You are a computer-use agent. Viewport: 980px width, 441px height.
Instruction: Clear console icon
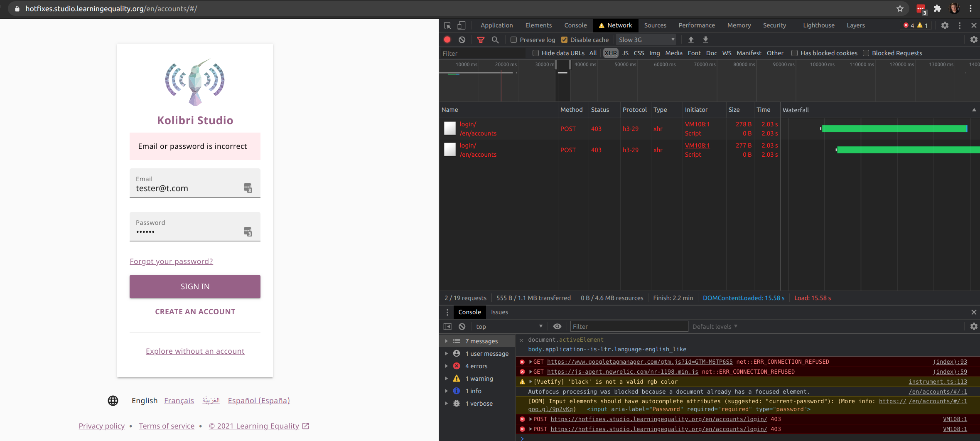(x=462, y=327)
